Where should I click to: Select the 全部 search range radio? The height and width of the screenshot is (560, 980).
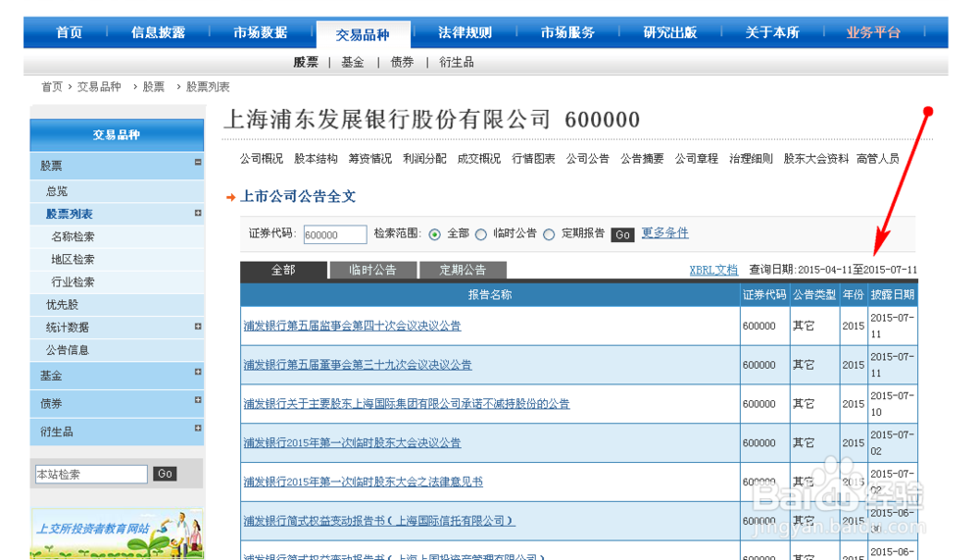[x=435, y=234]
